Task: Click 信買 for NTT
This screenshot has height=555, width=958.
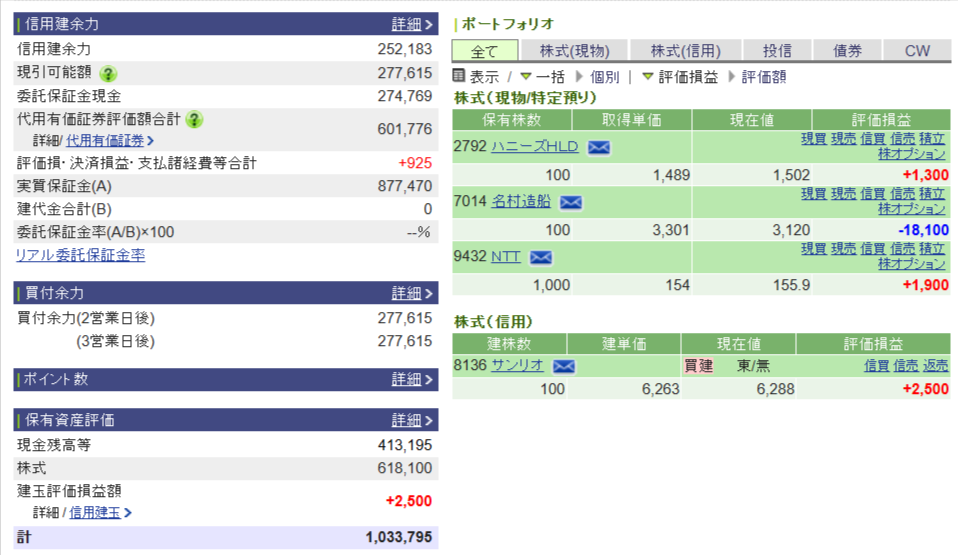Action: coord(873,249)
